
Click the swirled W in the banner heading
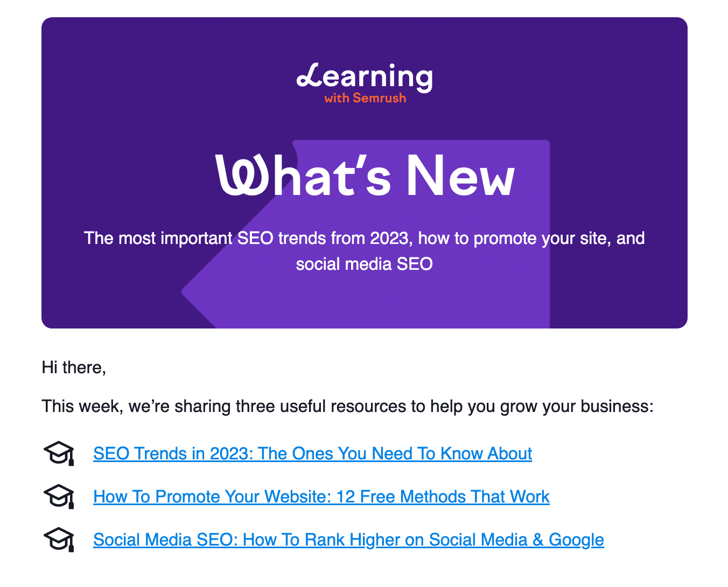(x=242, y=175)
